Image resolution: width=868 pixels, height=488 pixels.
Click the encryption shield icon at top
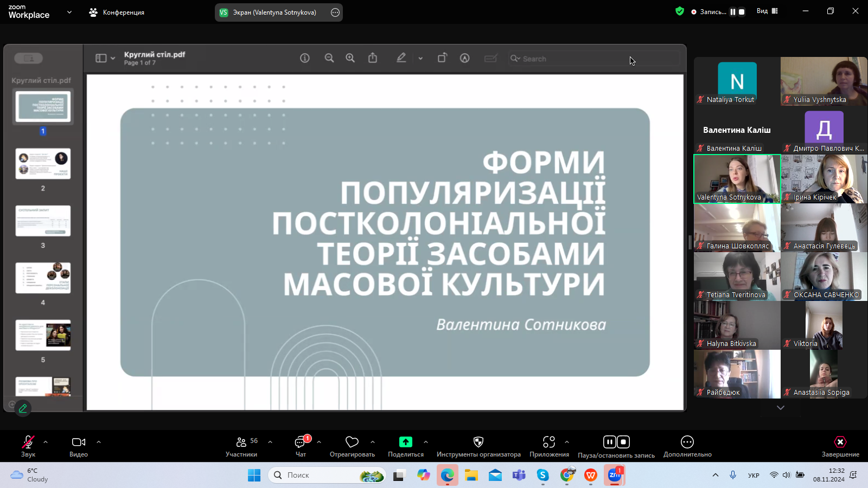[679, 11]
